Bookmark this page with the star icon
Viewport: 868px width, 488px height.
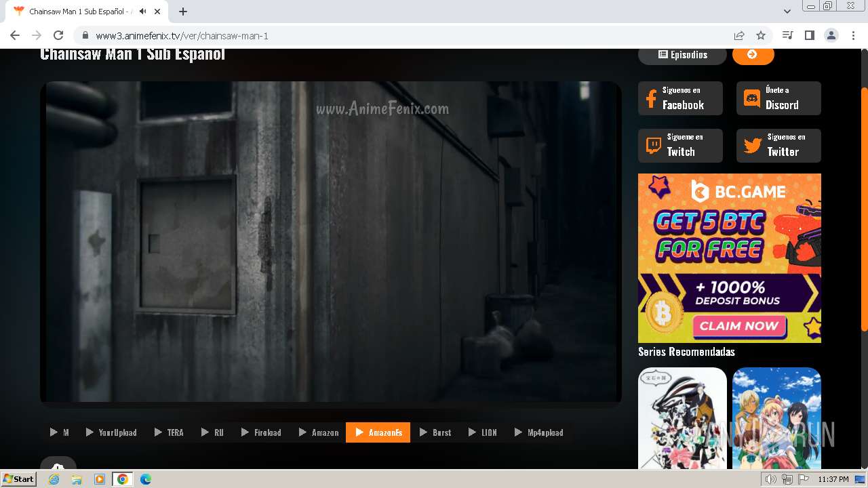point(761,35)
